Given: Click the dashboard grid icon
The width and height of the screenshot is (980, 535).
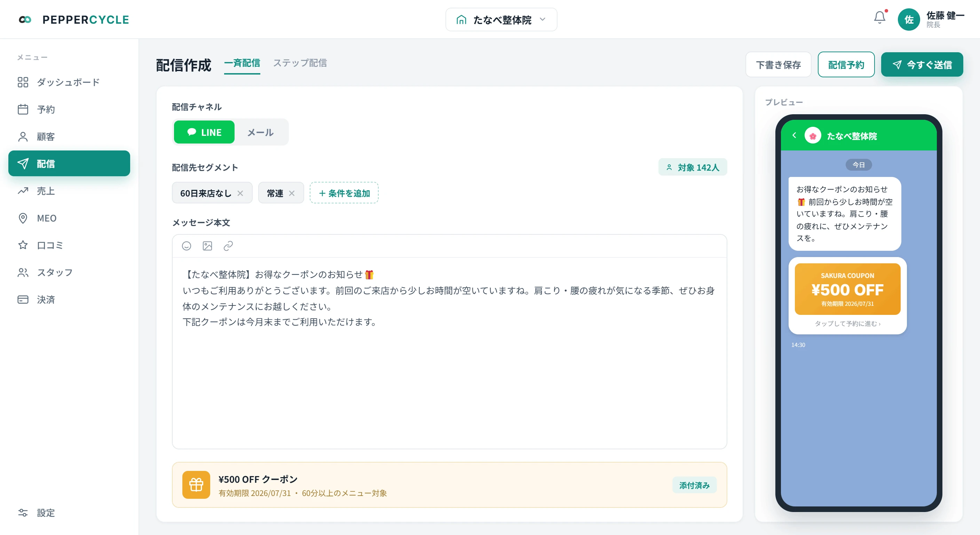Looking at the screenshot, I should coord(23,82).
